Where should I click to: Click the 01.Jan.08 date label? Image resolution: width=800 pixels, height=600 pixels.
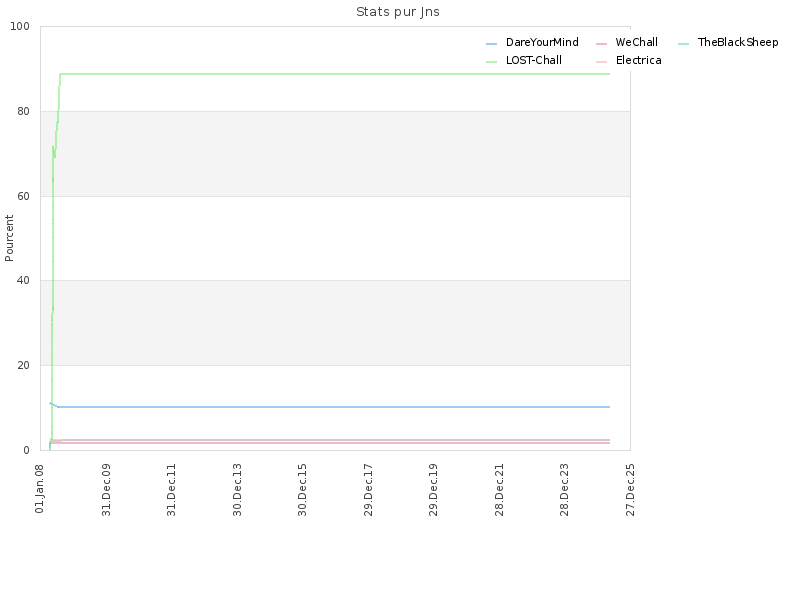tap(40, 488)
